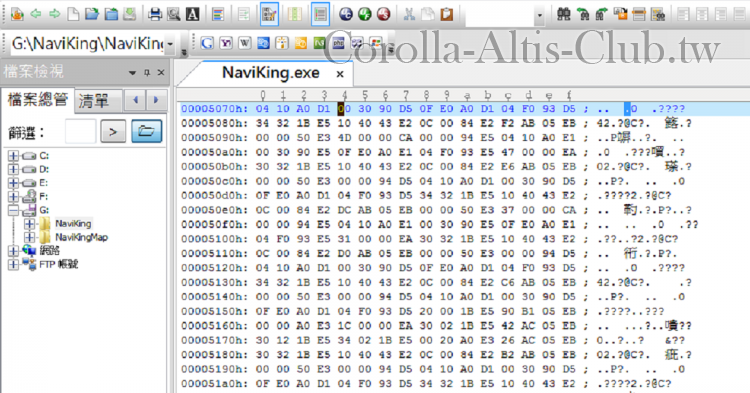This screenshot has height=393, width=750.
Task: Click the 篩選 filter input field
Action: pos(80,131)
